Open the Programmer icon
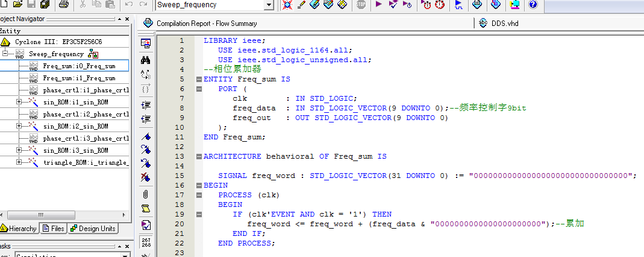The width and height of the screenshot is (644, 257). (x=496, y=4)
